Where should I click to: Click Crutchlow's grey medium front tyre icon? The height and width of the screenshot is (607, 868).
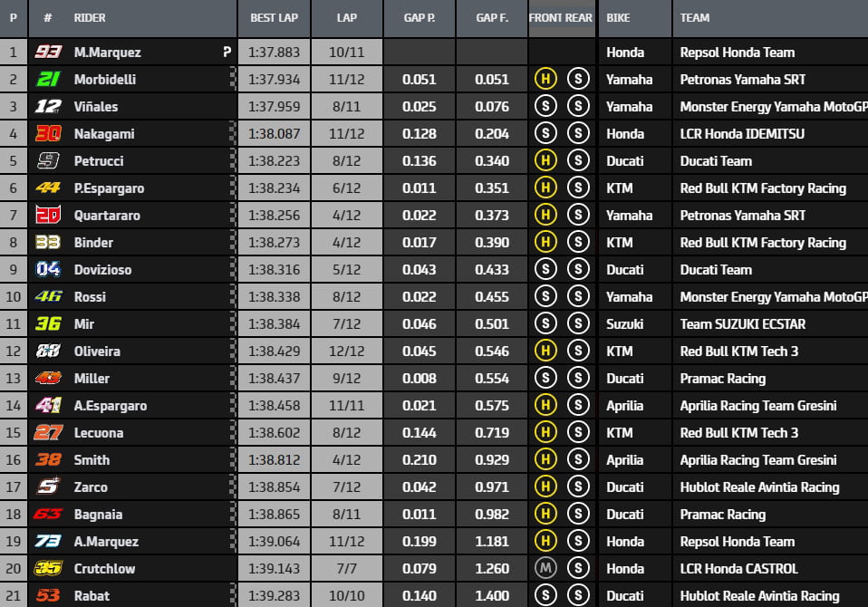coord(545,569)
